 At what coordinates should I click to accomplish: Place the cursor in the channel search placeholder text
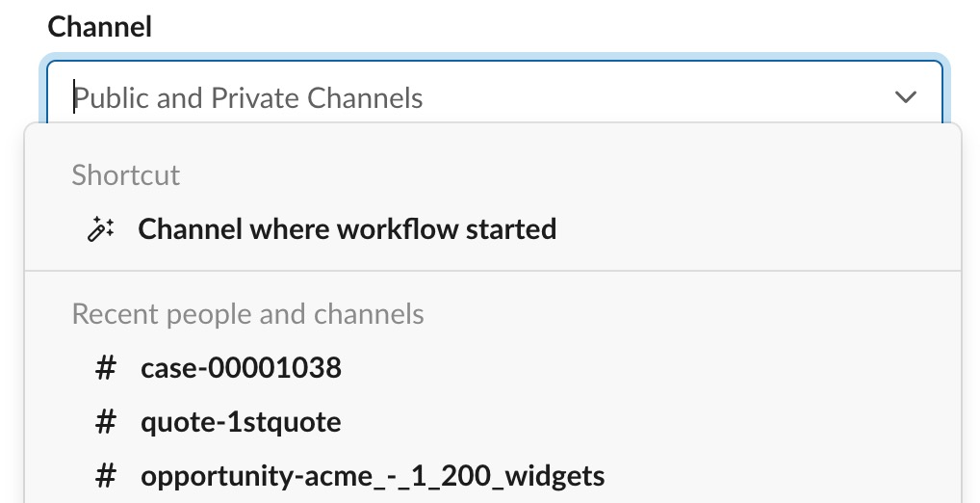coord(248,98)
